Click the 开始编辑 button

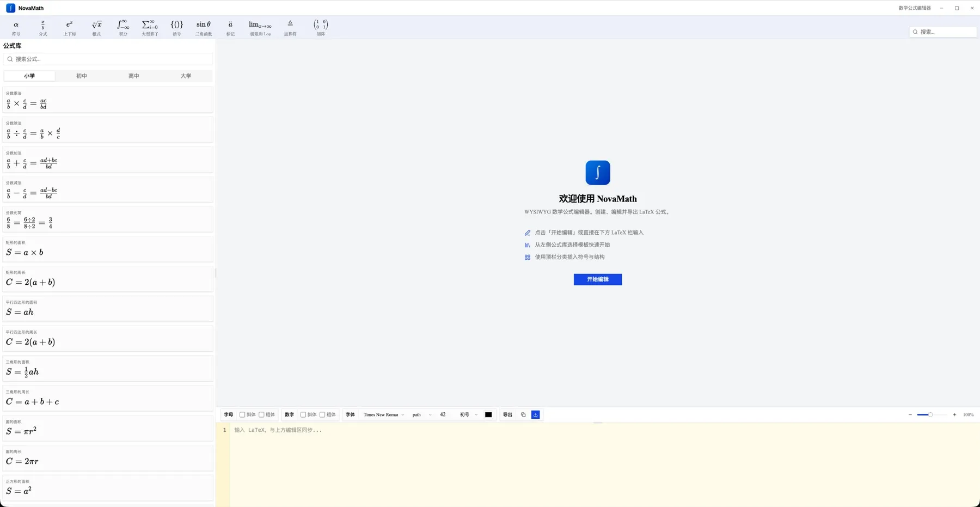(598, 279)
